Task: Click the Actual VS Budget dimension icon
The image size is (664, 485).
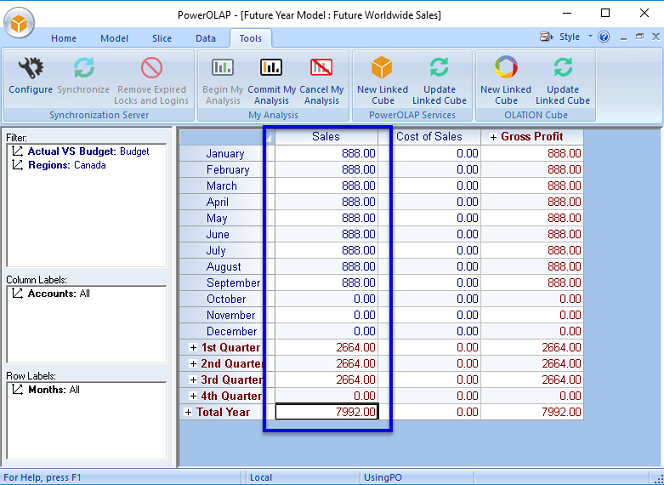Action: click(x=17, y=151)
